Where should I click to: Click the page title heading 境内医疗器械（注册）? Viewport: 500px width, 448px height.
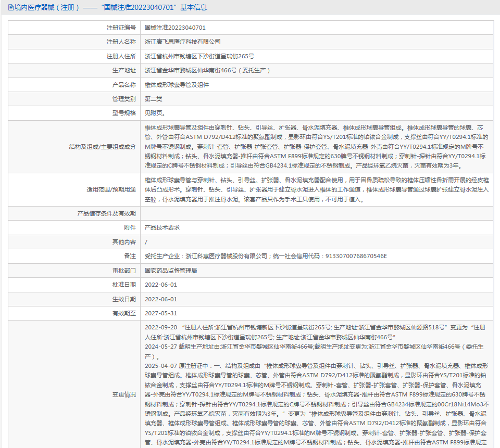pos(47,7)
